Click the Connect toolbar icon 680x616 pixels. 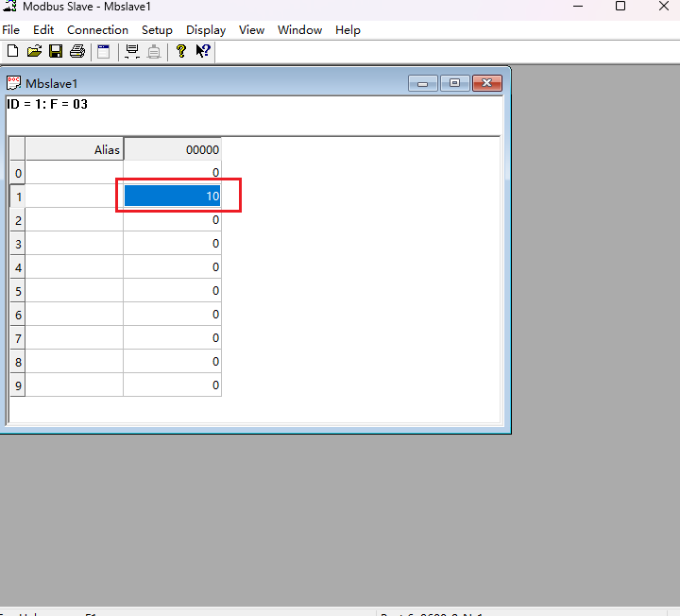pos(132,51)
